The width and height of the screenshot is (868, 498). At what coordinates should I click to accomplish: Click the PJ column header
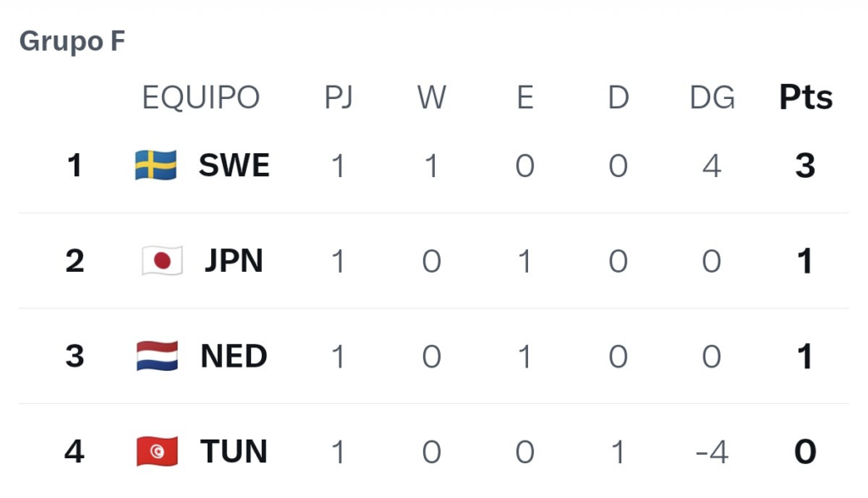click(x=338, y=97)
